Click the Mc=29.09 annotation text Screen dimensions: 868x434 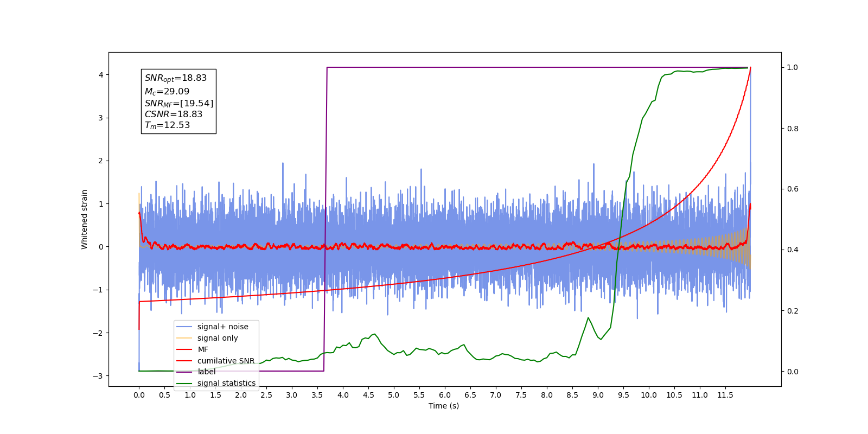(167, 92)
